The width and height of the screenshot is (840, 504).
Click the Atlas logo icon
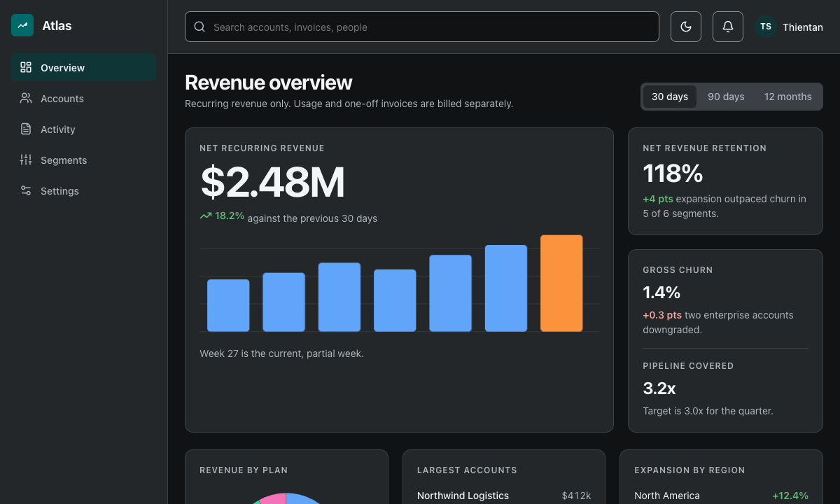tap(22, 25)
